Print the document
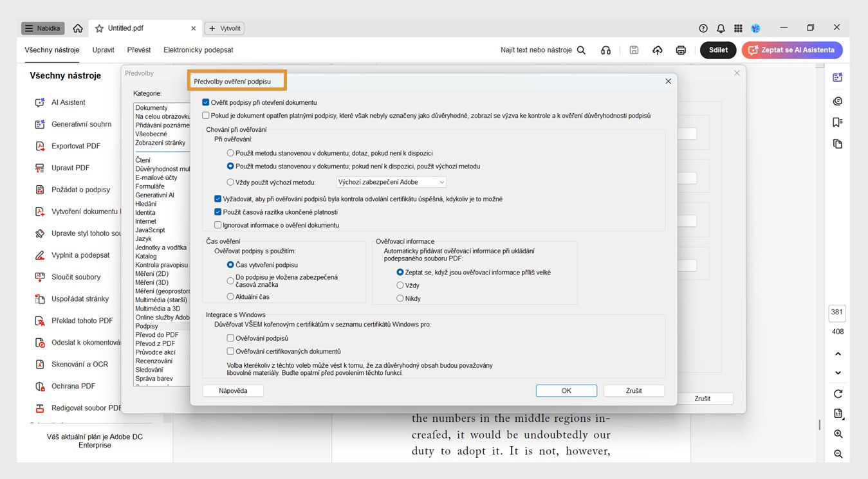 click(x=681, y=50)
